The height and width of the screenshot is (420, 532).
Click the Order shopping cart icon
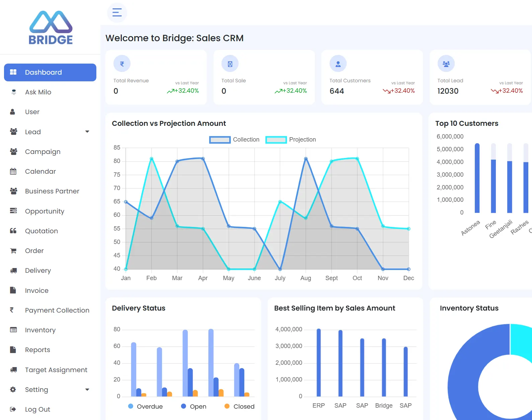click(x=13, y=251)
